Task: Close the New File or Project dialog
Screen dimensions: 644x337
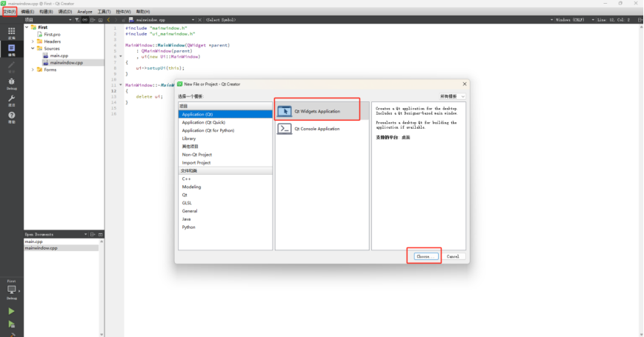Action: pyautogui.click(x=465, y=84)
